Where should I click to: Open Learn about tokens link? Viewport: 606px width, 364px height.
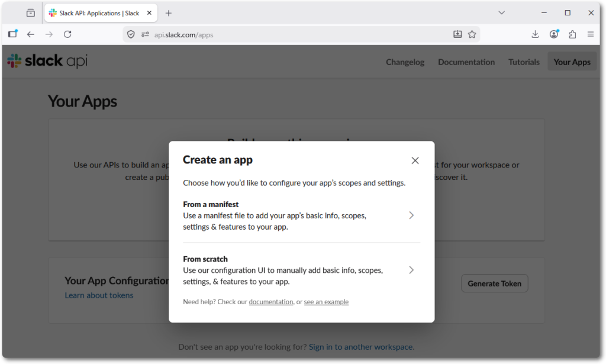tap(99, 295)
